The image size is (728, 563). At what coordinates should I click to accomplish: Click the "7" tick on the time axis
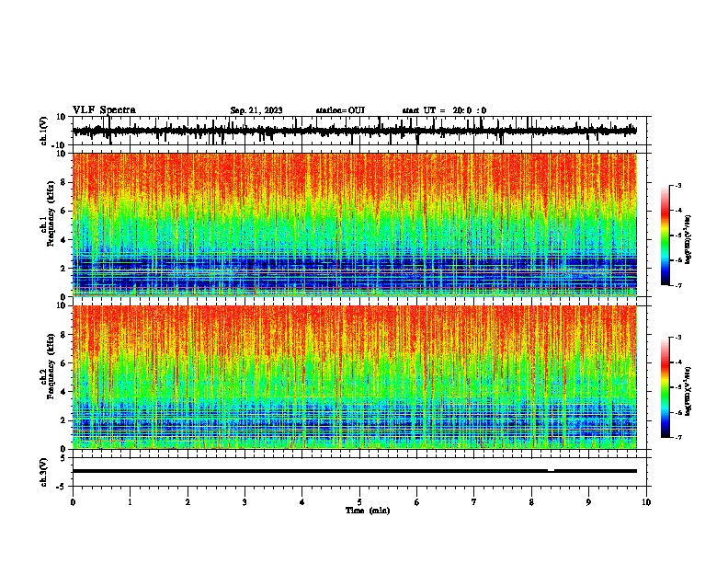[x=474, y=502]
